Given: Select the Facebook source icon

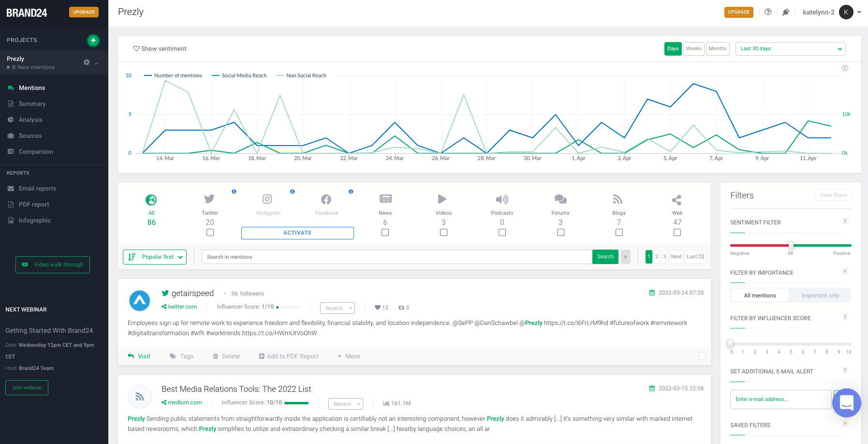Looking at the screenshot, I should (326, 199).
